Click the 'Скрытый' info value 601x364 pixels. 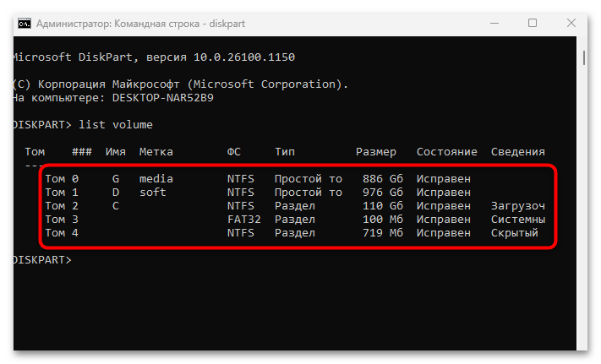515,233
